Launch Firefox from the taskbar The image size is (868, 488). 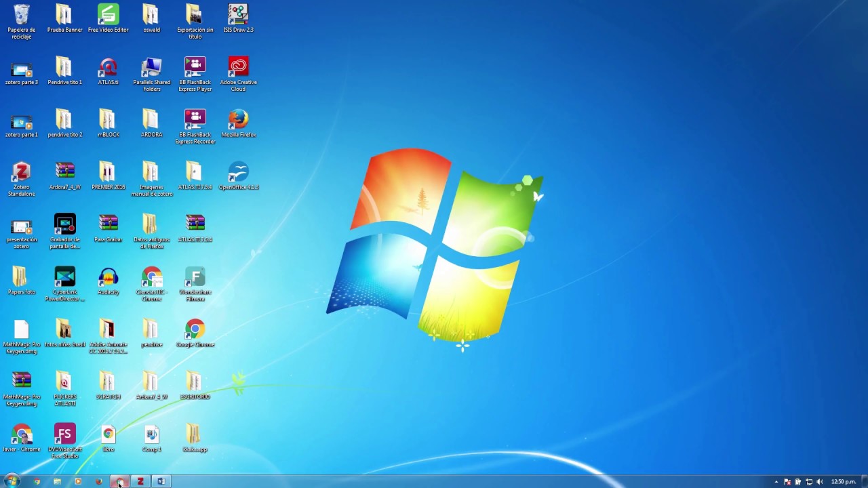(99, 481)
